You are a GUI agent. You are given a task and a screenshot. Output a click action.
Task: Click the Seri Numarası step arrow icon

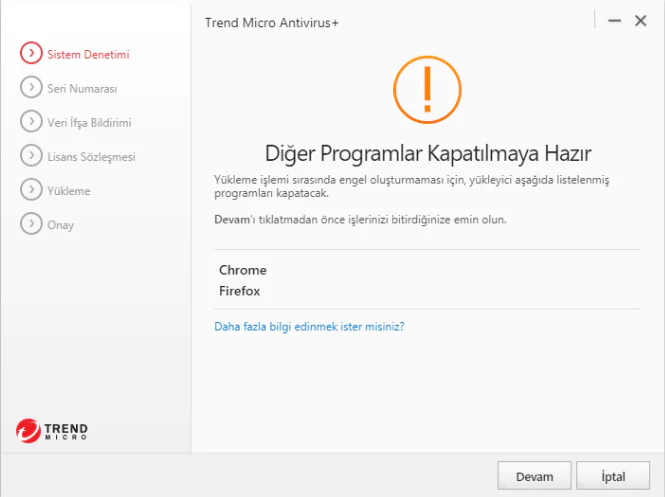pyautogui.click(x=31, y=87)
